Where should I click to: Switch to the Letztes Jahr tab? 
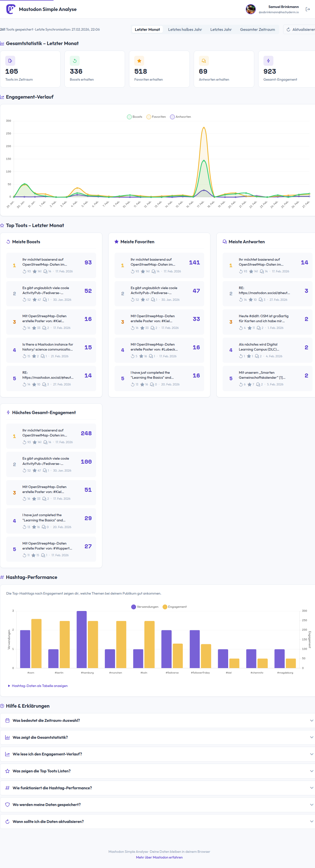click(221, 29)
